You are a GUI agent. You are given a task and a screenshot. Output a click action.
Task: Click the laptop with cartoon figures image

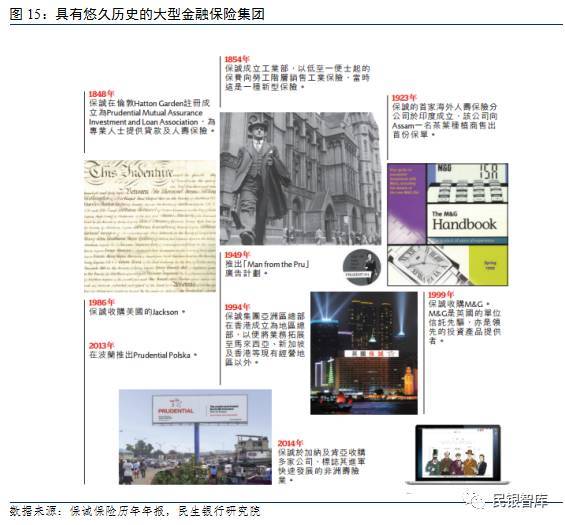[x=458, y=455]
